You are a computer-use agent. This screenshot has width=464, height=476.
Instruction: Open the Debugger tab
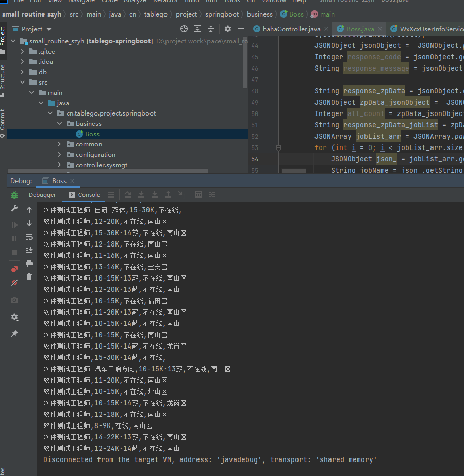[42, 195]
